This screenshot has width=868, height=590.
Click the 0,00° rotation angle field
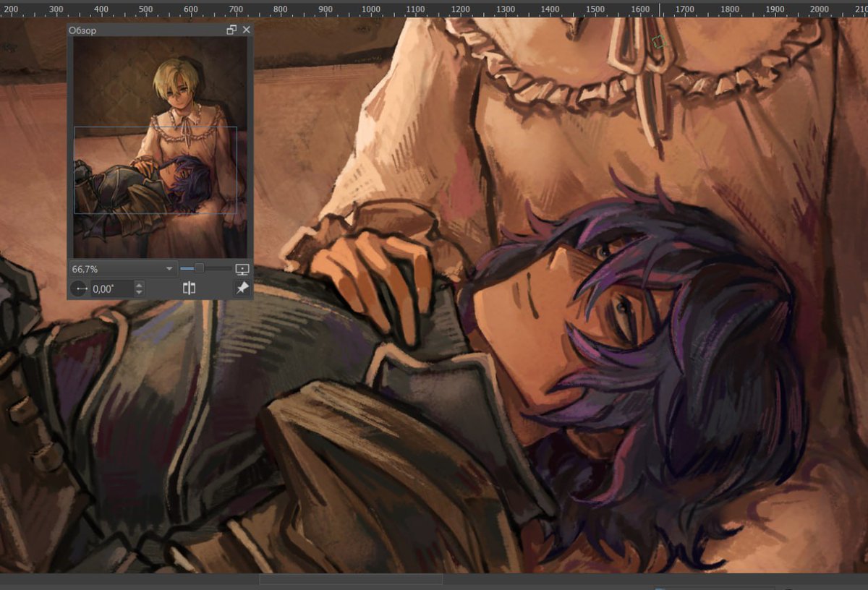[x=112, y=288]
